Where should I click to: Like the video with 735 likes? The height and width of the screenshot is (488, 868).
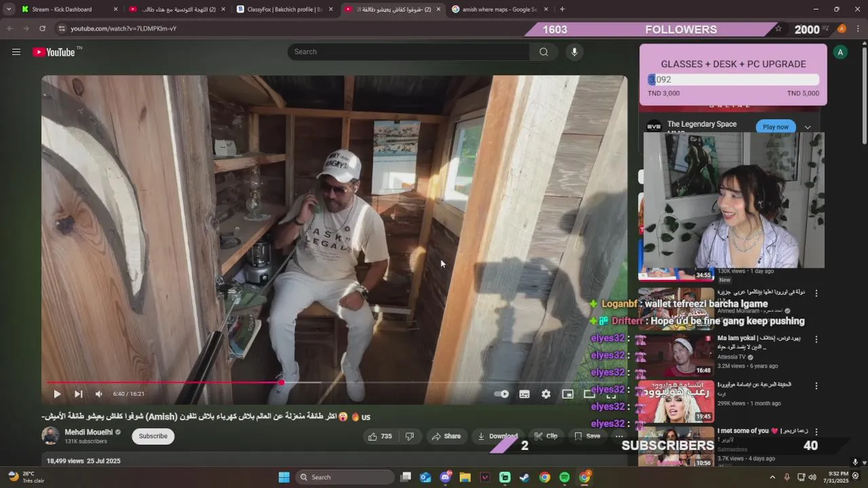click(x=380, y=436)
